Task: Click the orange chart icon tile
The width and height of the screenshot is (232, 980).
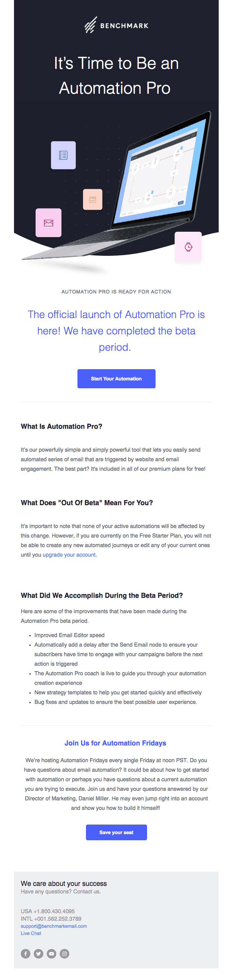Action: coord(92,199)
